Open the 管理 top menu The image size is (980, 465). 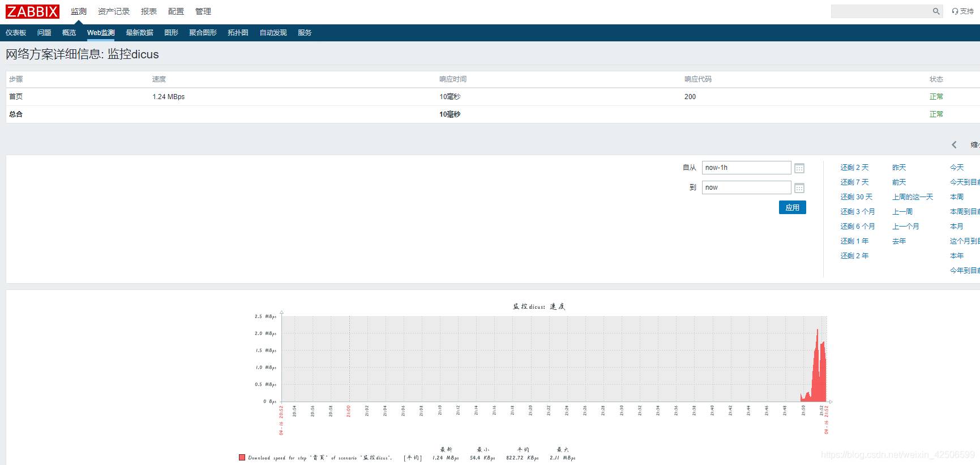[203, 11]
